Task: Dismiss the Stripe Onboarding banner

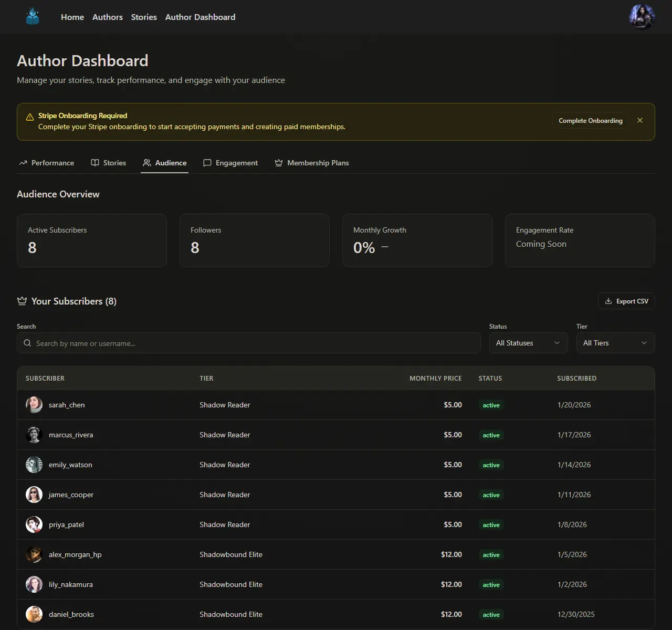Action: click(x=640, y=120)
